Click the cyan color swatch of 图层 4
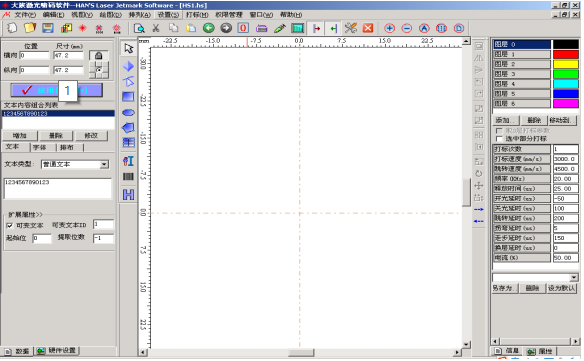The image size is (584, 361). 565,84
